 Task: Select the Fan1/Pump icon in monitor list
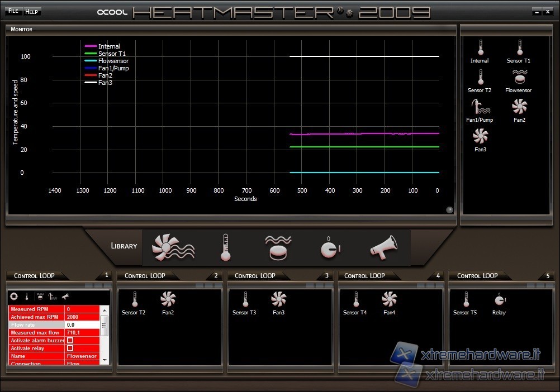click(x=480, y=107)
